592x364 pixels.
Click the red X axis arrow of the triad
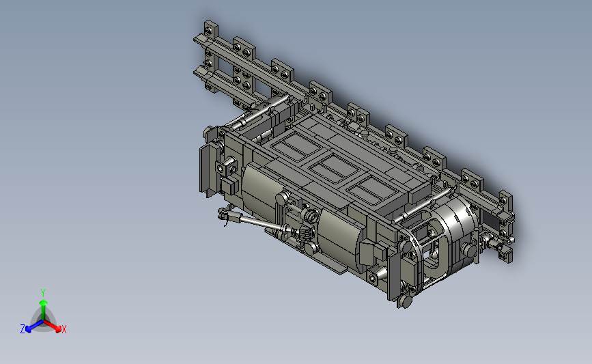pyautogui.click(x=53, y=326)
